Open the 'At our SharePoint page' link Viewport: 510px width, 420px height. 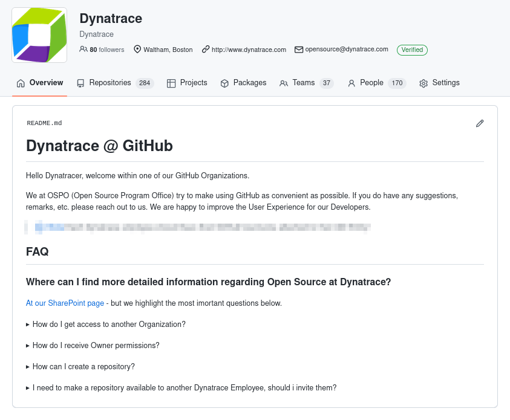coord(65,303)
